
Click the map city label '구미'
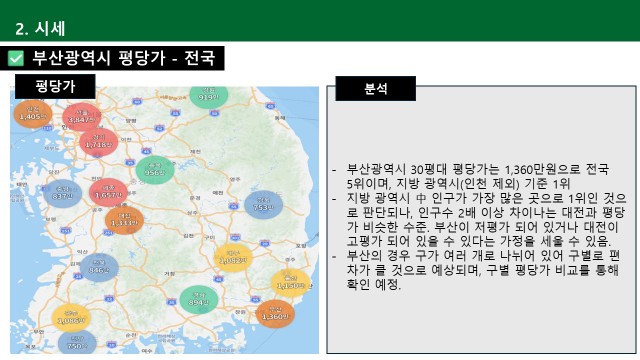point(209,237)
